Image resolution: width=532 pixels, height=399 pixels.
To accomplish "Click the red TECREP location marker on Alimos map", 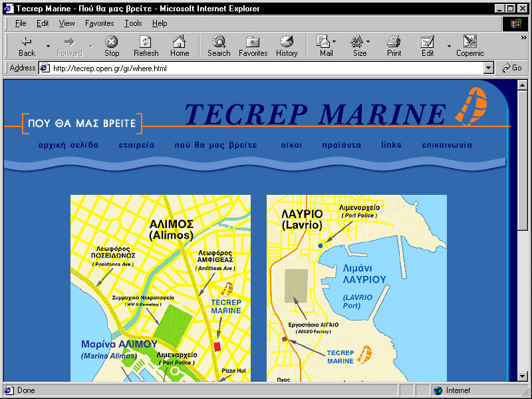I will click(x=217, y=346).
